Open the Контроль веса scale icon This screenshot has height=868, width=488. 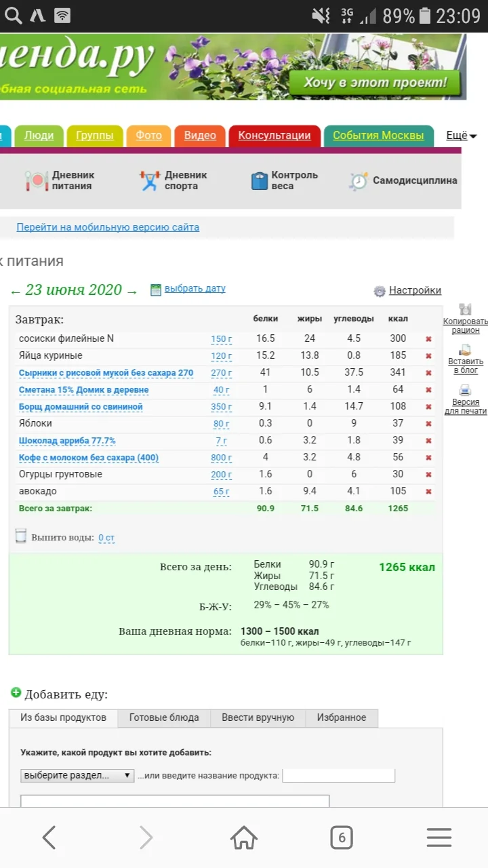click(260, 180)
